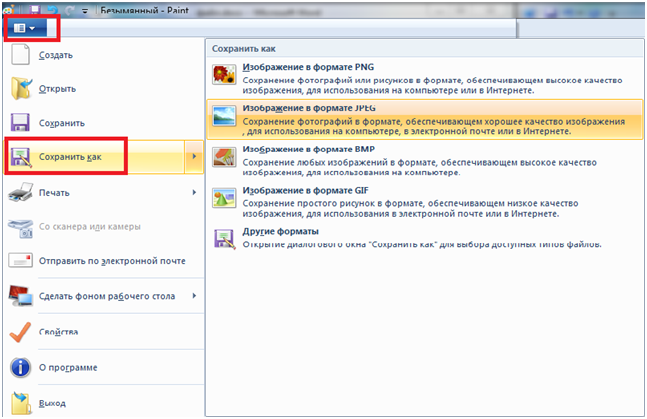647x419 pixels.
Task: Choose Печать in the file menu
Action: (54, 192)
